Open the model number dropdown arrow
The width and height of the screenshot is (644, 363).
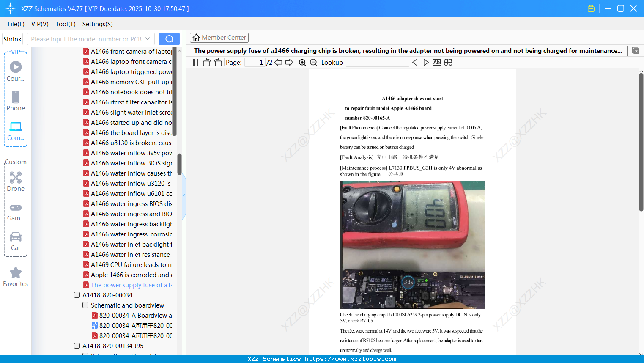148,39
